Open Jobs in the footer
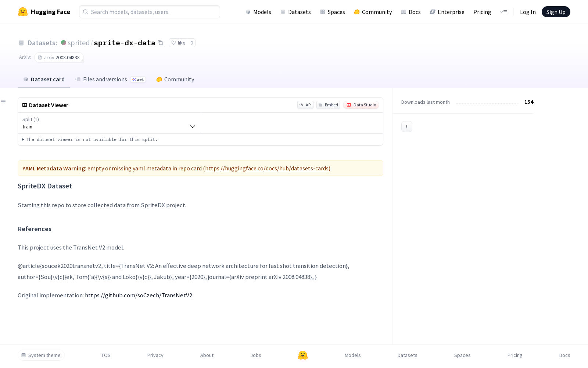 pos(256,355)
